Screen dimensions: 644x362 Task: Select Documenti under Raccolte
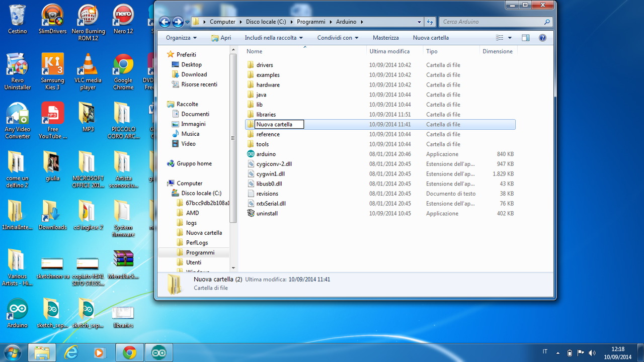click(x=195, y=114)
